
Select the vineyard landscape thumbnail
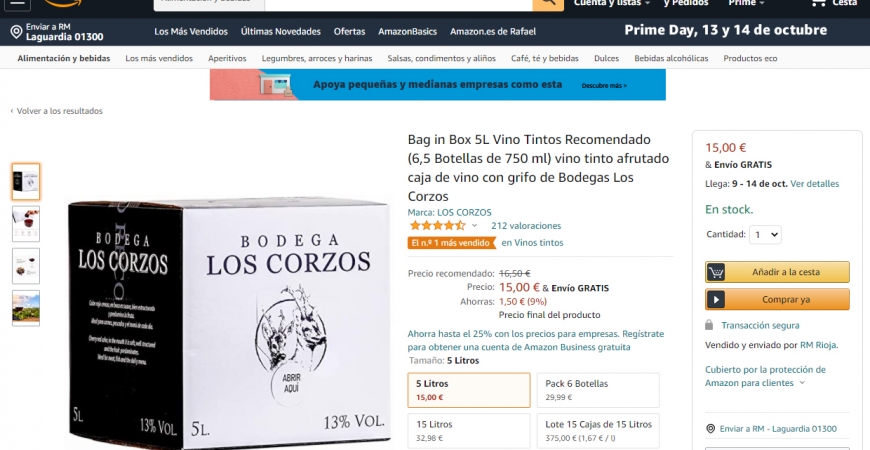[26, 308]
